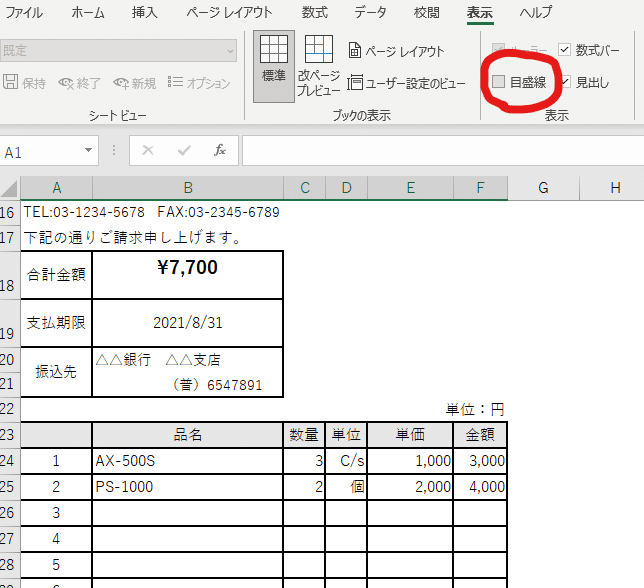Viewport: 644px width, 588px height.
Task: Click the 金額 header cell
Action: (x=480, y=434)
